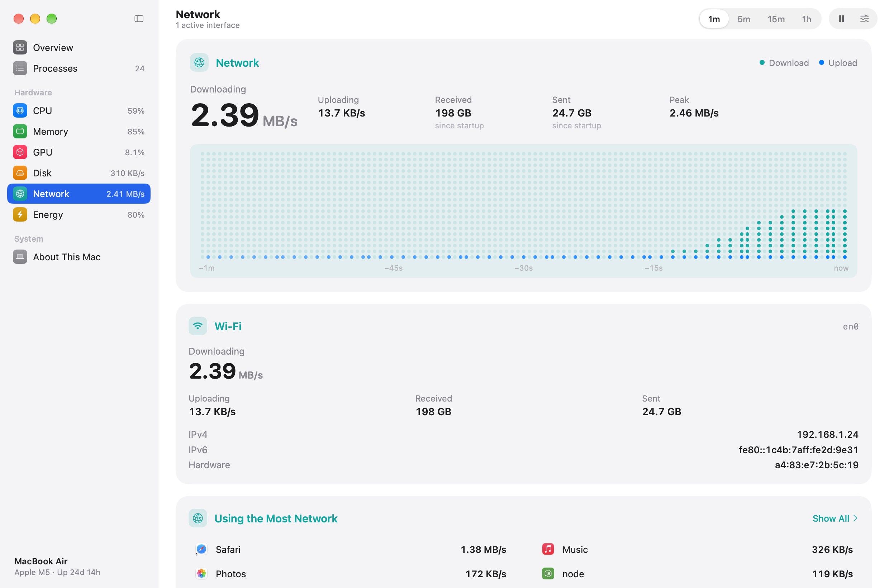The height and width of the screenshot is (588, 889).
Task: Select the Photos process row
Action: 350,574
